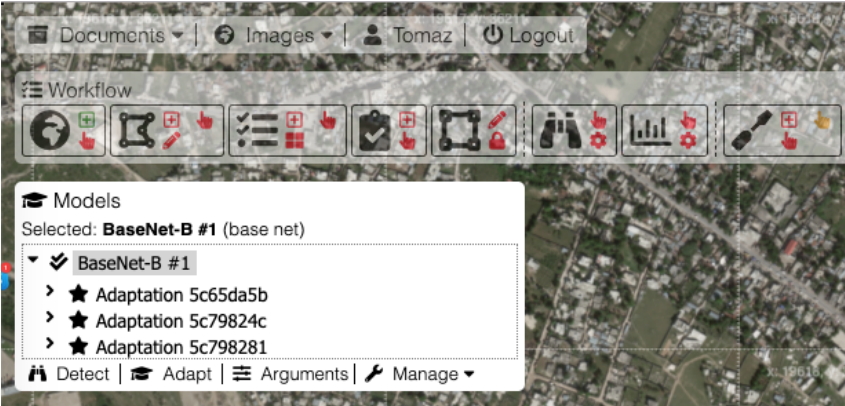
Task: Click the Adapt button in Models panel
Action: (174, 374)
